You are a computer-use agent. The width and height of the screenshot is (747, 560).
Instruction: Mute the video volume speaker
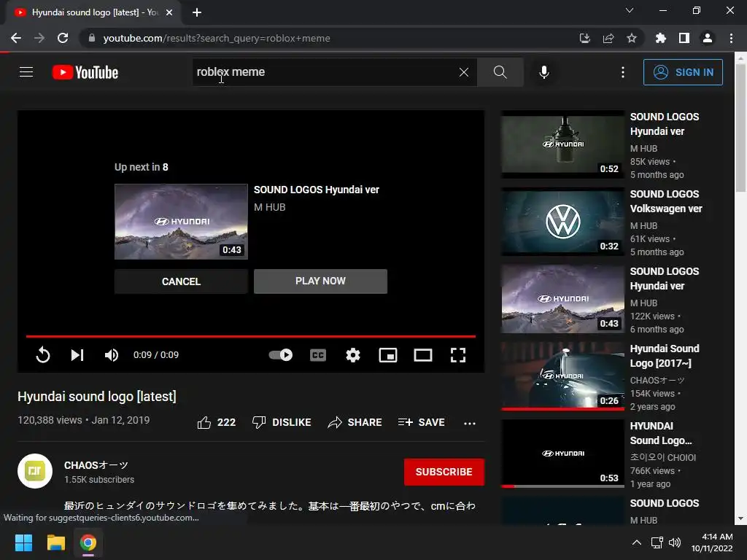coord(112,355)
